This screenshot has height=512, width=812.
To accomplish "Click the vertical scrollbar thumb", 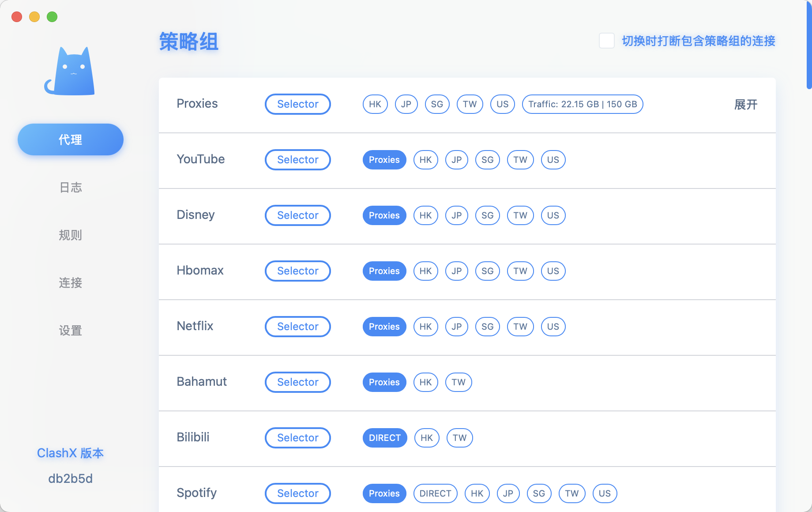I will coord(809,44).
